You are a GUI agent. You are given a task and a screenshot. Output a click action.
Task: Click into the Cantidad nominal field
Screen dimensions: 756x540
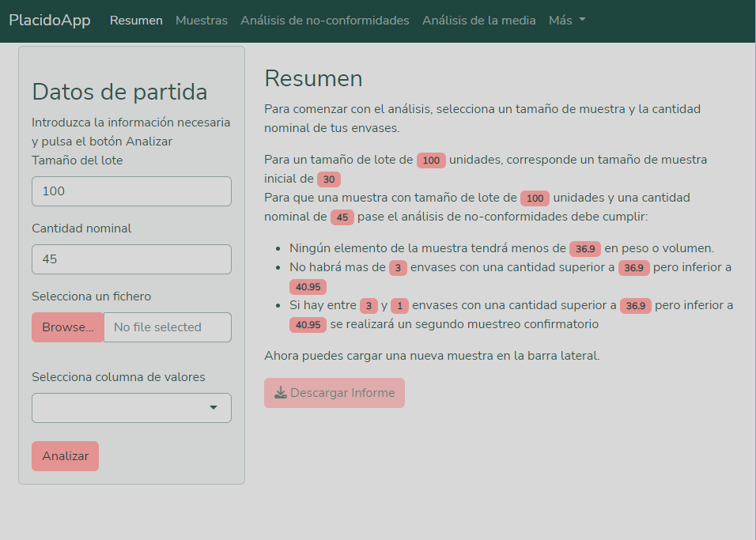click(131, 259)
